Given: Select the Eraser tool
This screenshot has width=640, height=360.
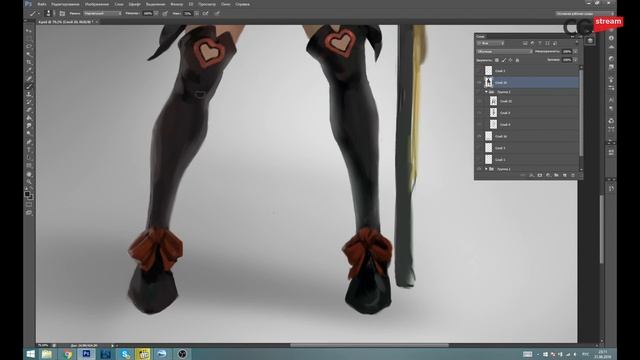Looking at the screenshot, I should (x=29, y=110).
